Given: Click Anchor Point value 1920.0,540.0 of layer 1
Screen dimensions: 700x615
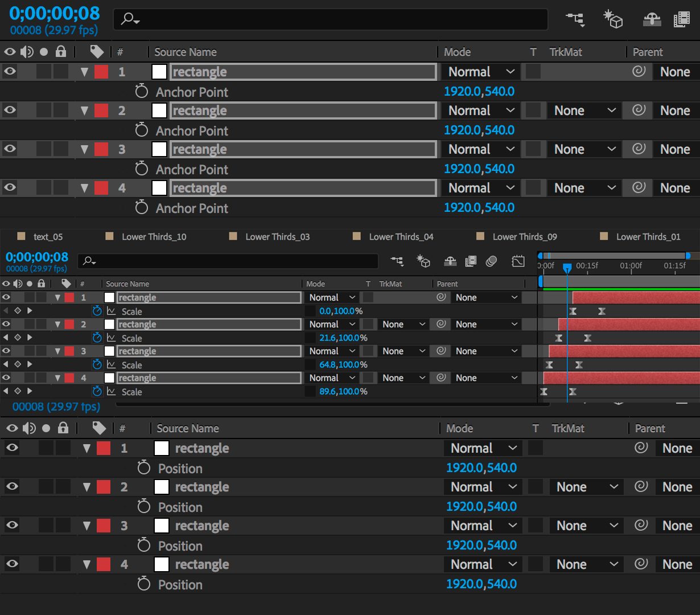Looking at the screenshot, I should (479, 91).
